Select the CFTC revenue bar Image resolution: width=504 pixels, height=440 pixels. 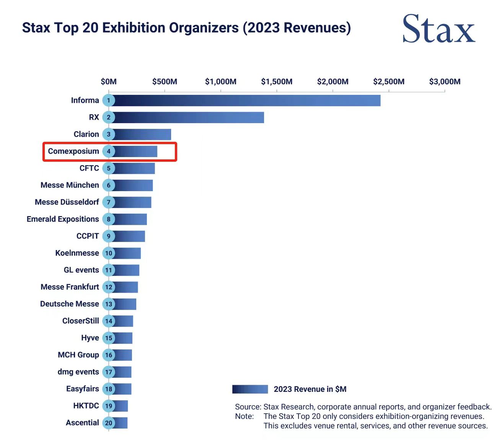tap(134, 168)
